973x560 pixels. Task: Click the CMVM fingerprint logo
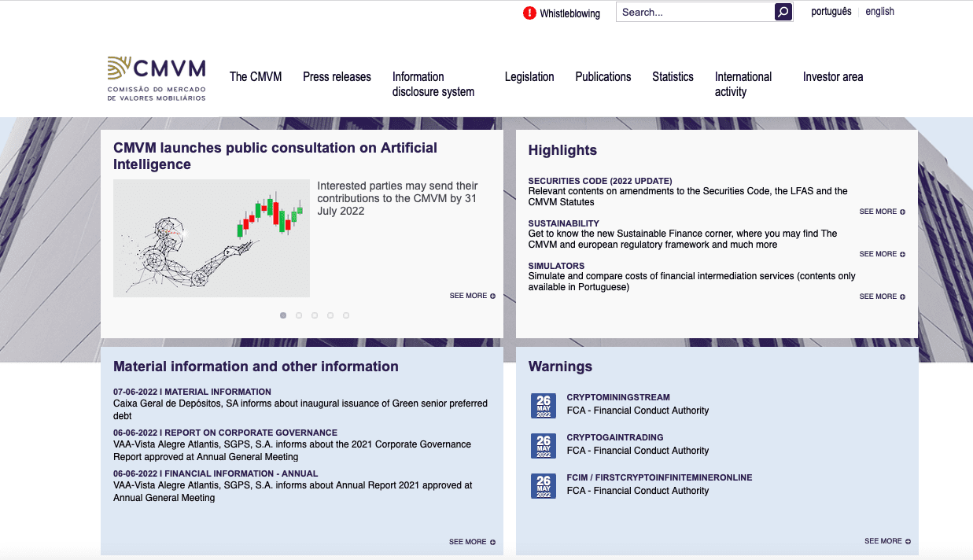pyautogui.click(x=120, y=69)
